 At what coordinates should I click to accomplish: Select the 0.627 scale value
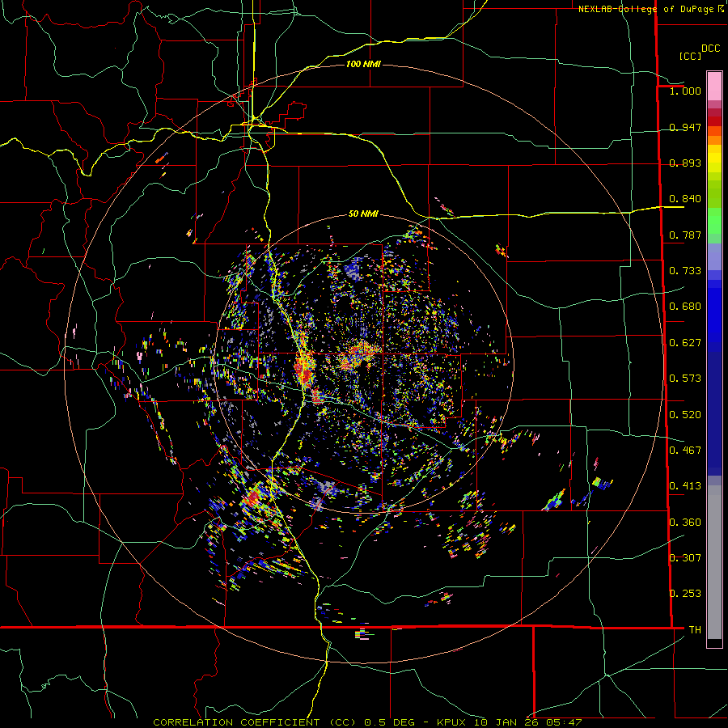point(685,343)
